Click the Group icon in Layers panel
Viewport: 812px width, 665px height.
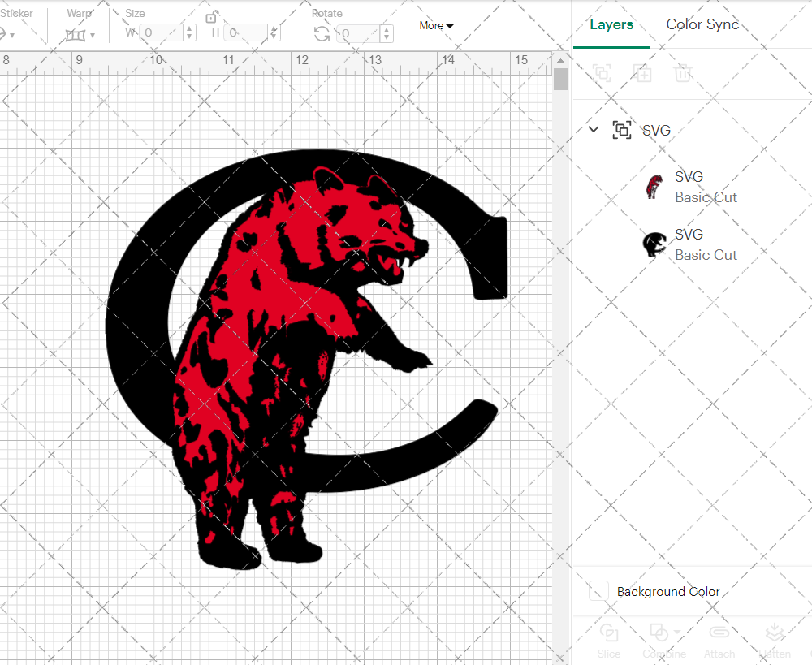[602, 73]
